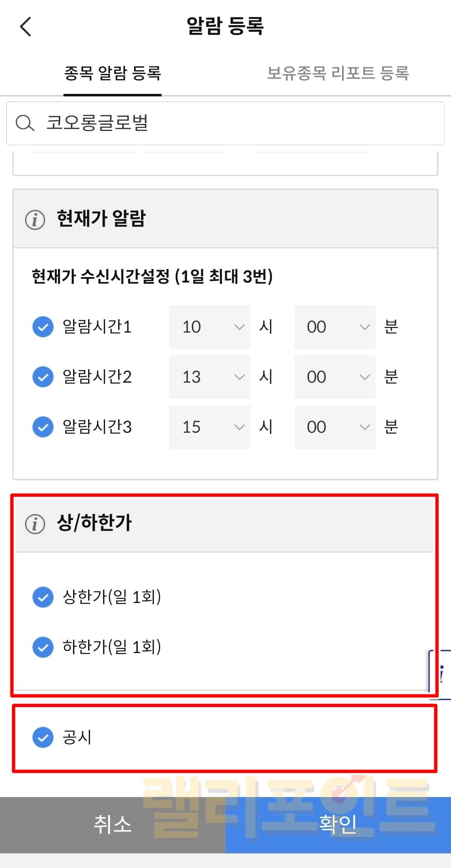451x868 pixels.
Task: Expand 알람시간2 minute dropdown
Action: 335,377
